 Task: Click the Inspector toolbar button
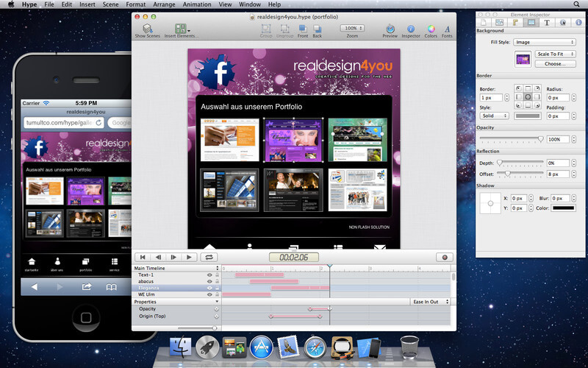tap(411, 31)
